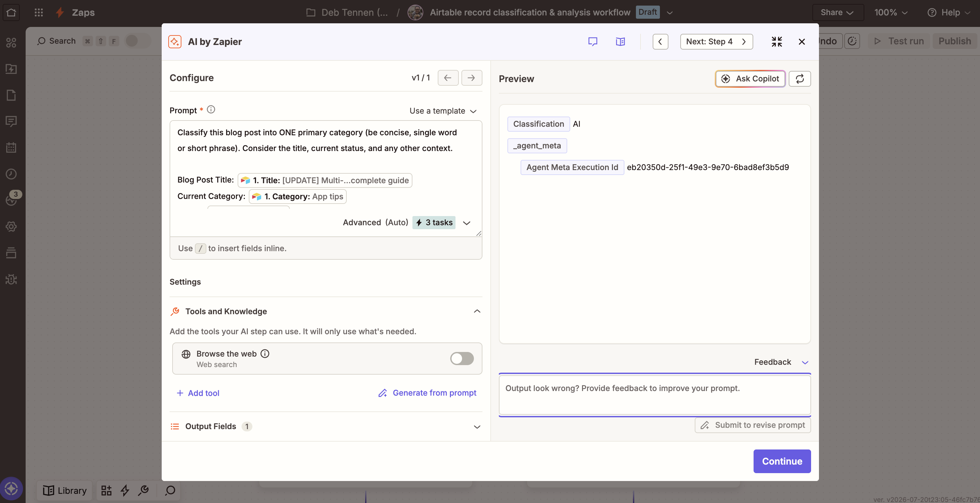Open the Library panel

click(65, 491)
